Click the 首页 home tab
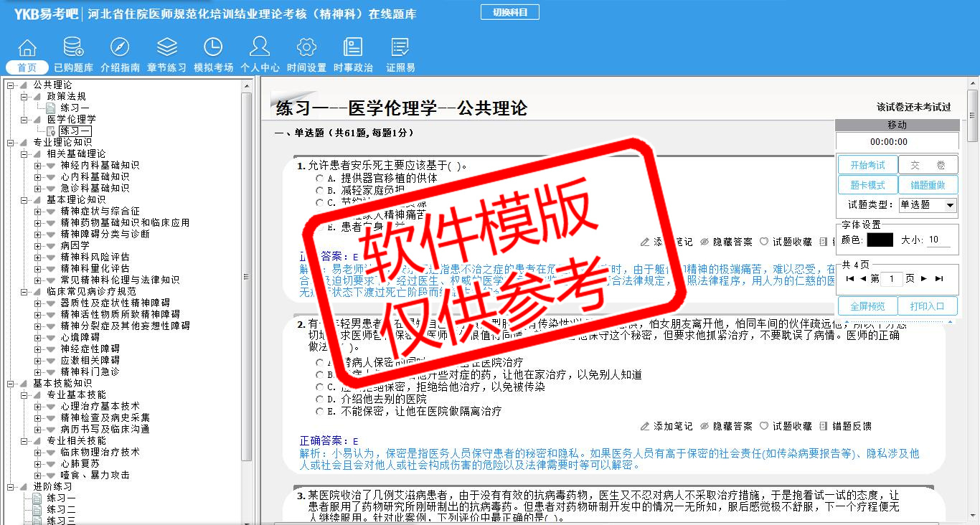Viewport: 980px width, 525px height. [27, 67]
